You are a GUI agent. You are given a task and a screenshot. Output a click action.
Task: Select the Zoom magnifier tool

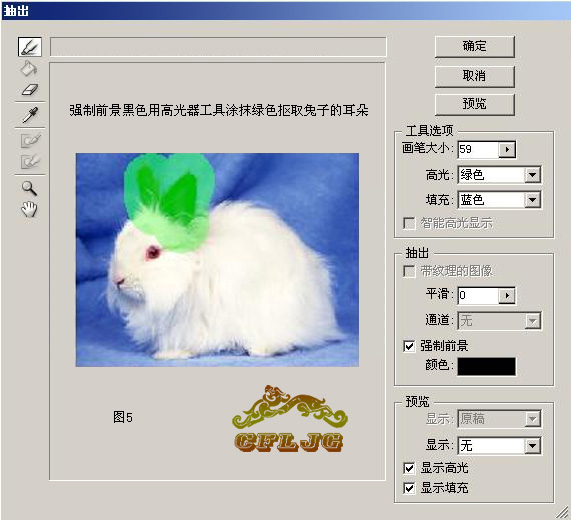(29, 188)
